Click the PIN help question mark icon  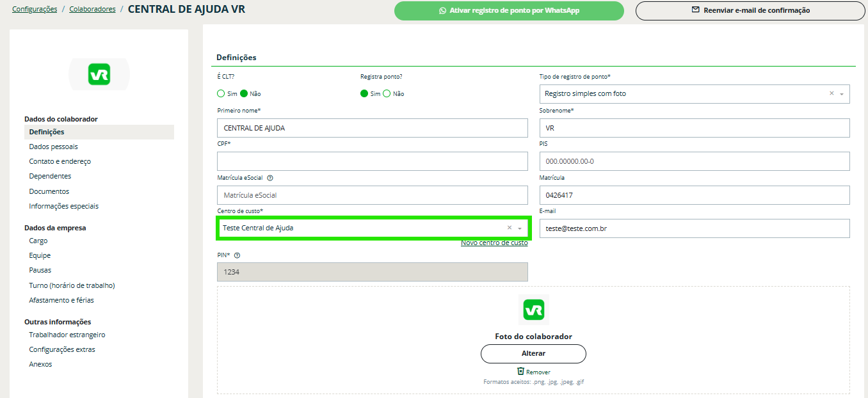pyautogui.click(x=237, y=255)
